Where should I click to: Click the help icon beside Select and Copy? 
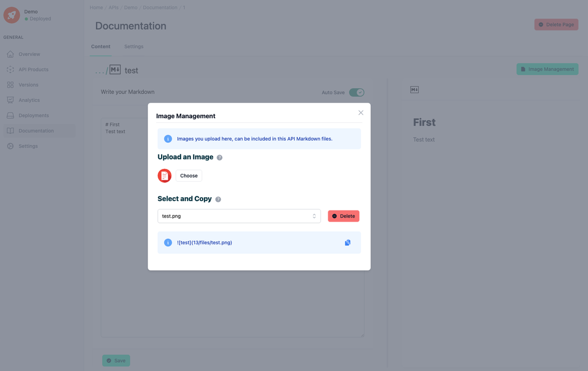coord(217,199)
